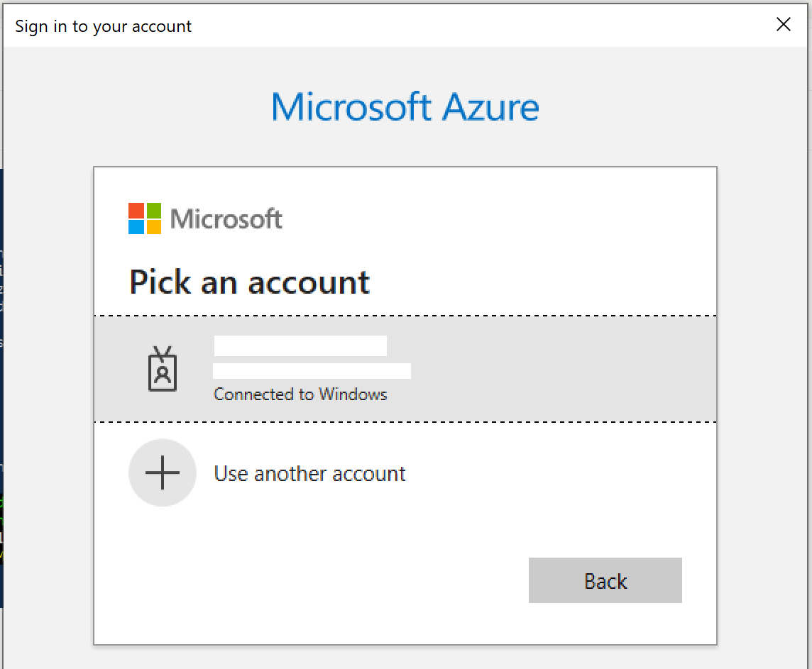812x669 pixels.
Task: Click the red square in Microsoft logo
Action: coord(136,211)
